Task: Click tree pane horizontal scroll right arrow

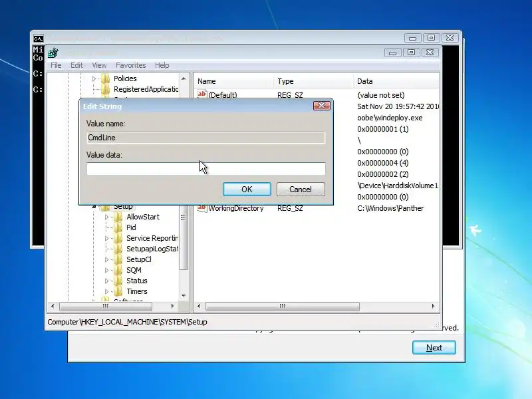Action: click(172, 306)
